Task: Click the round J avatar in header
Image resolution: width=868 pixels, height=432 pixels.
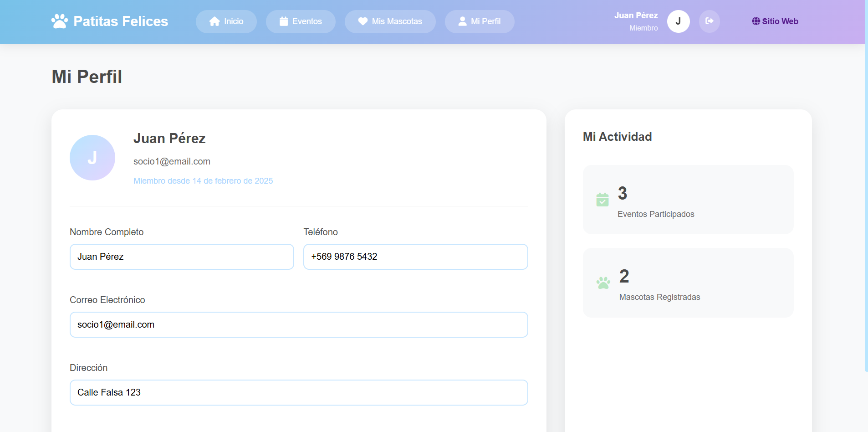Action: [x=678, y=21]
